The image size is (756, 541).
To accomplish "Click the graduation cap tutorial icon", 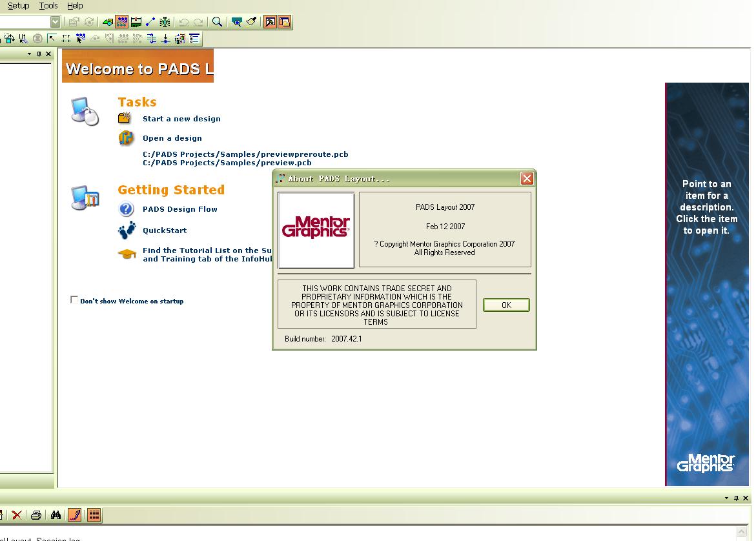I will (x=127, y=254).
